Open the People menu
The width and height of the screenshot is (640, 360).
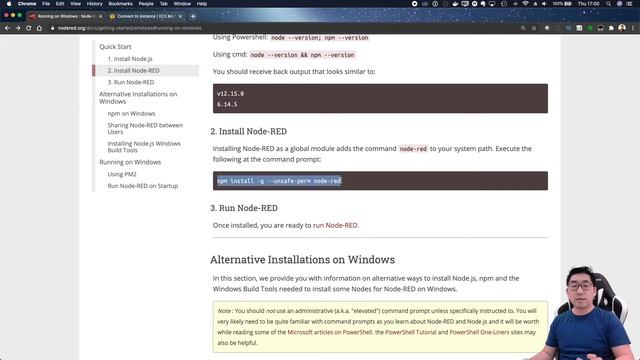[x=146, y=4]
